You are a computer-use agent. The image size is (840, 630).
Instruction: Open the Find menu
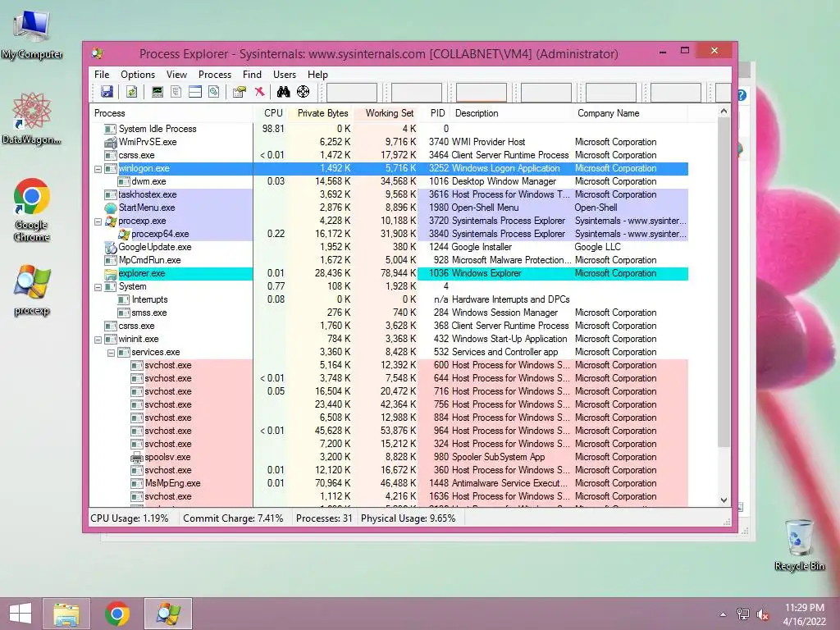[x=252, y=75]
